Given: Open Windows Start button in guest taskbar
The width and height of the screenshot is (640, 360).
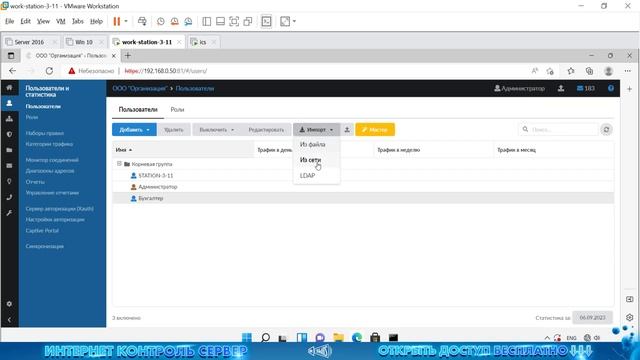Looking at the screenshot, I should [247, 338].
